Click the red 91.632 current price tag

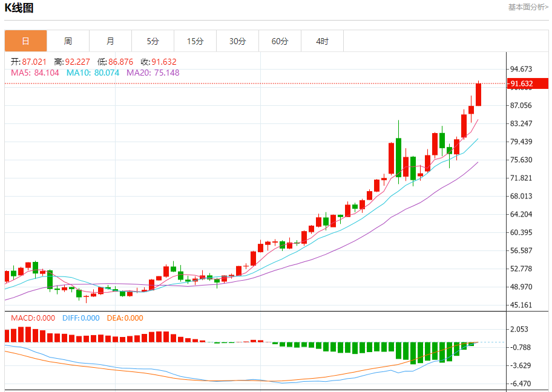click(x=521, y=83)
